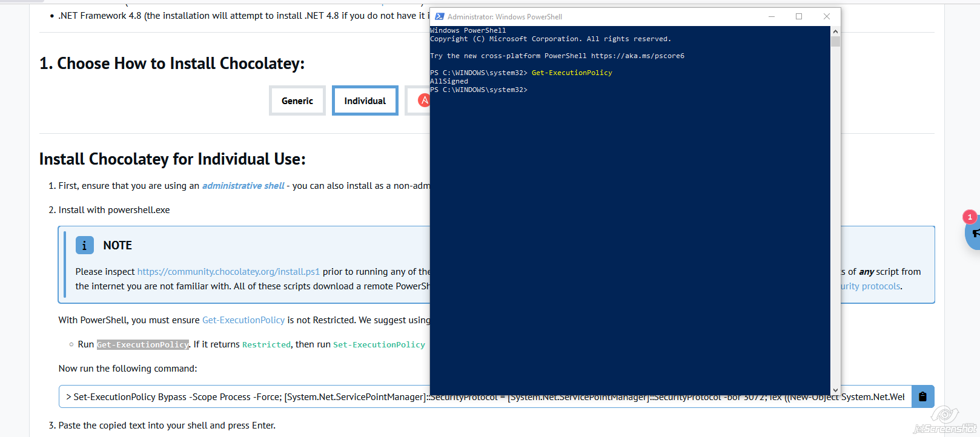
Task: Maximize the PowerShell window
Action: click(799, 17)
